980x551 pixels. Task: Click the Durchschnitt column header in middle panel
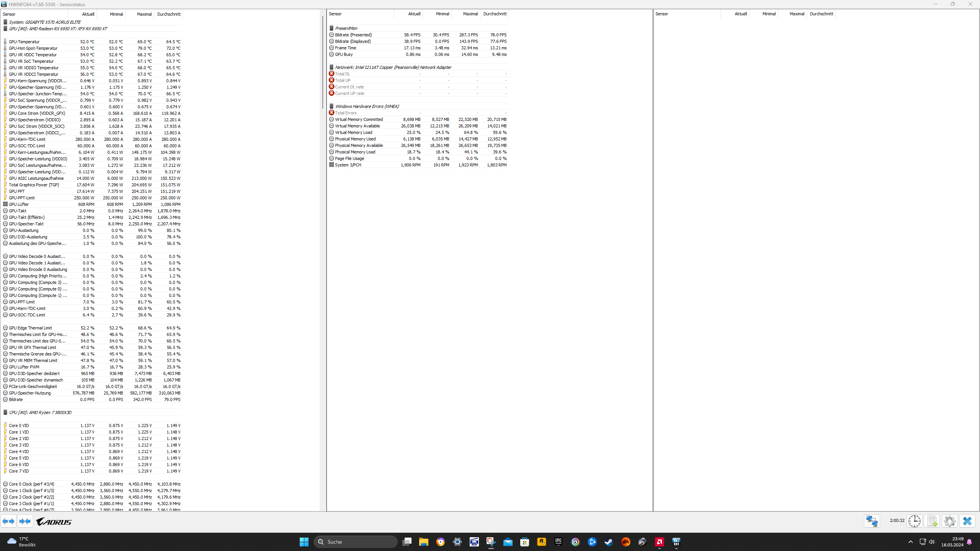click(495, 14)
